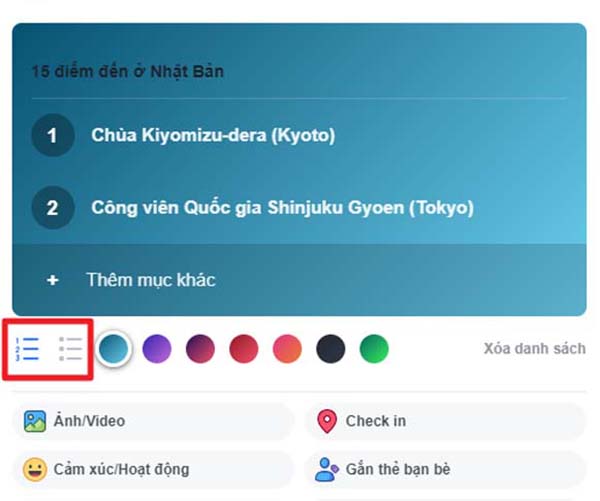Screen dimensions: 600x501
Task: Edit item Công viên Quốc gia Shinjuku Gyoen
Action: (282, 208)
